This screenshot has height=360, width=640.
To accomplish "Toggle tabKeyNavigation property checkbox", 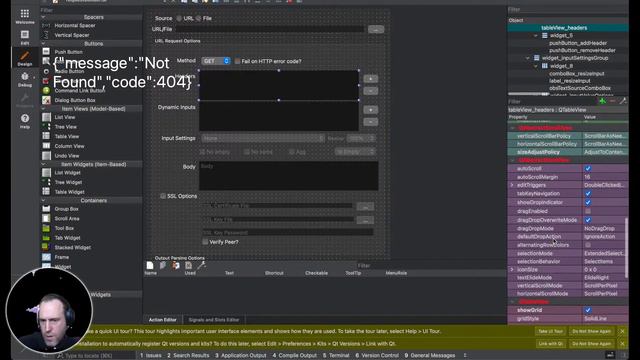I will [x=588, y=194].
